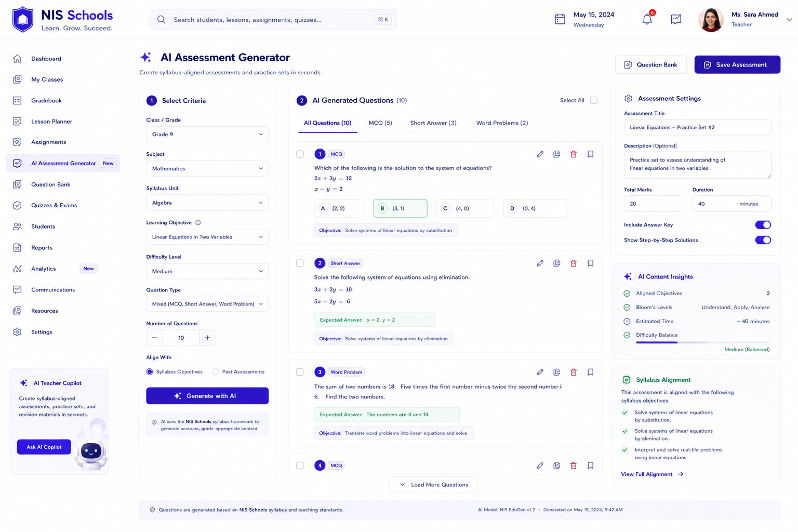The image size is (798, 532).
Task: Edit question 1 with the pencil icon
Action: (x=540, y=154)
